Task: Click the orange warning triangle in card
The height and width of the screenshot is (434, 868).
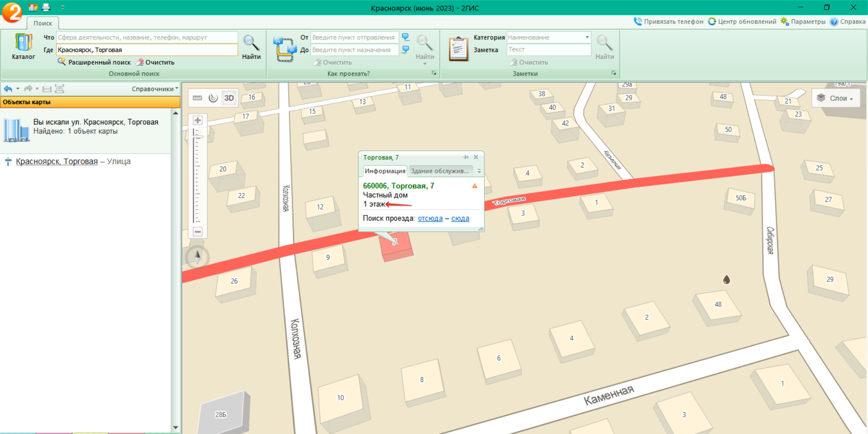Action: [474, 186]
